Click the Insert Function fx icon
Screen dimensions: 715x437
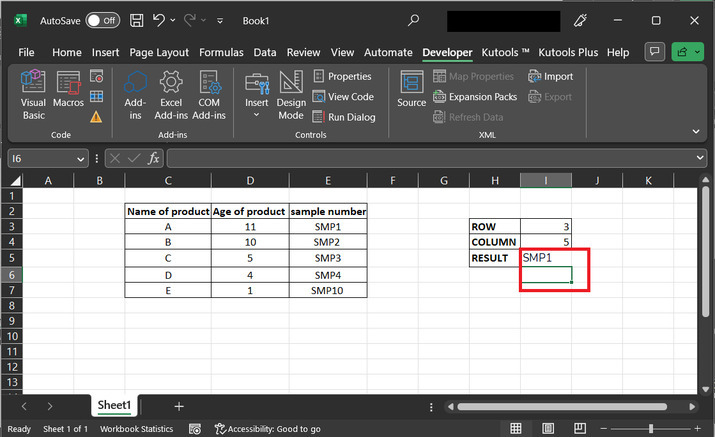(154, 158)
